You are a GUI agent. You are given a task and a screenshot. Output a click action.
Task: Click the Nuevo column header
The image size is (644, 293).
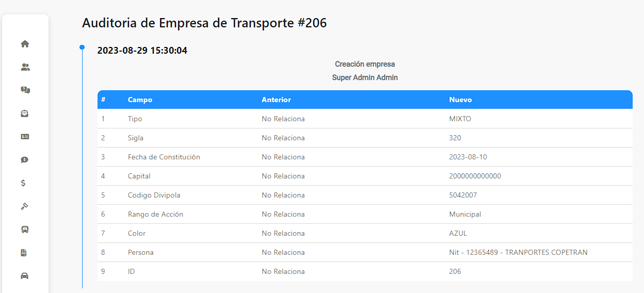tap(460, 100)
